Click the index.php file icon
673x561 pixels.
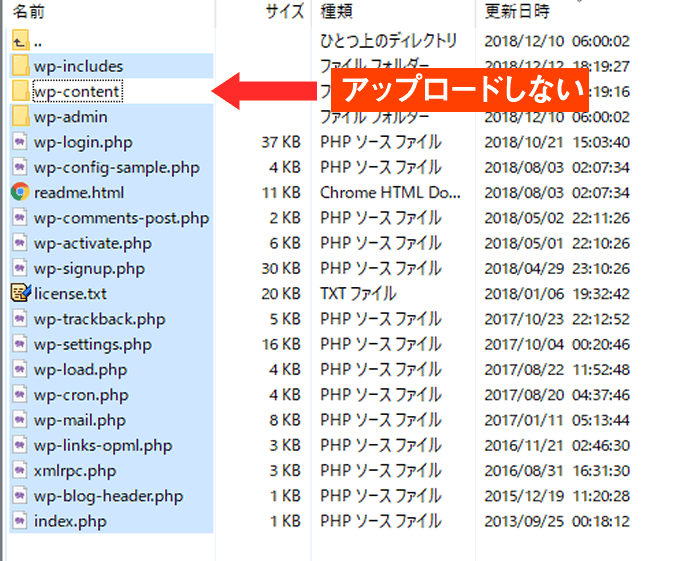click(20, 521)
